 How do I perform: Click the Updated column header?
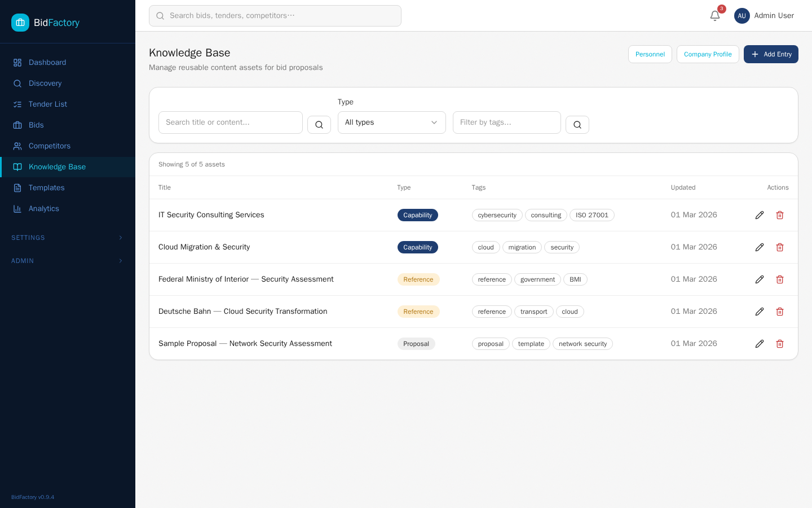683,187
